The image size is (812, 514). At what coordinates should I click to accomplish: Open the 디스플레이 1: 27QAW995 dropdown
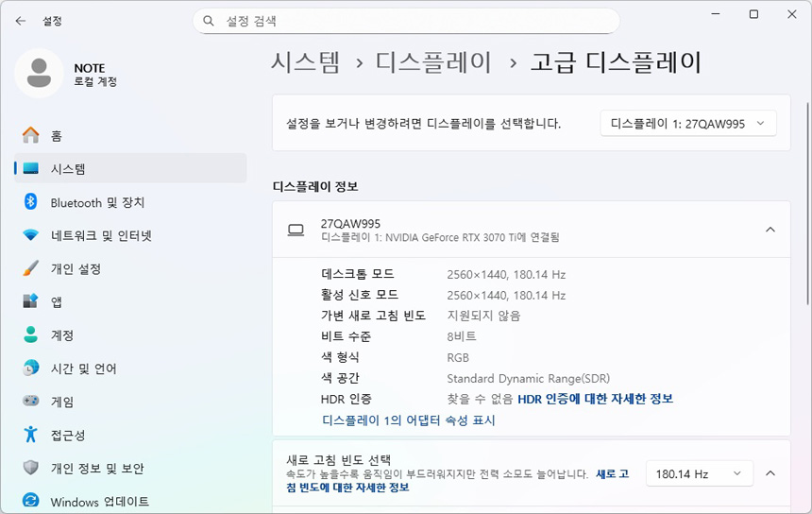click(x=688, y=123)
